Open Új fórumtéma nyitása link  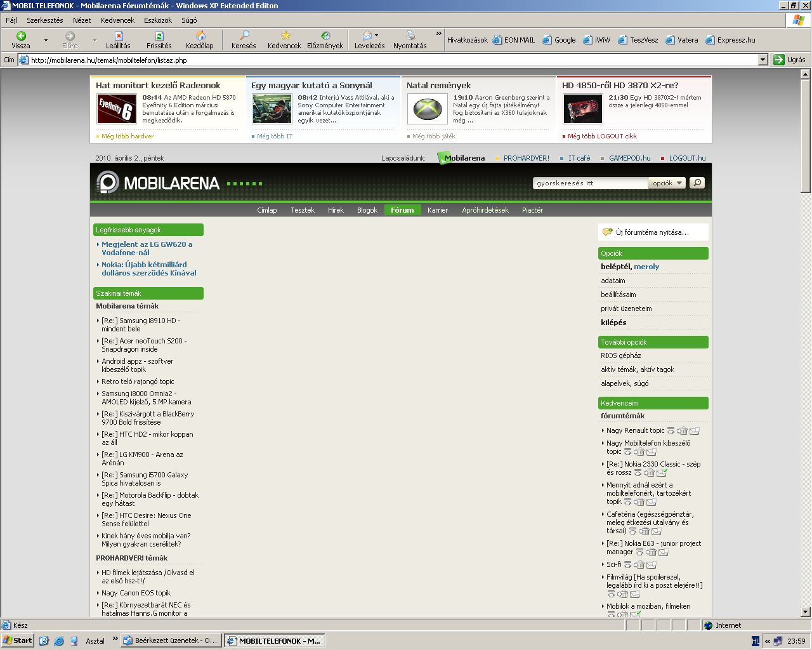[x=652, y=232]
